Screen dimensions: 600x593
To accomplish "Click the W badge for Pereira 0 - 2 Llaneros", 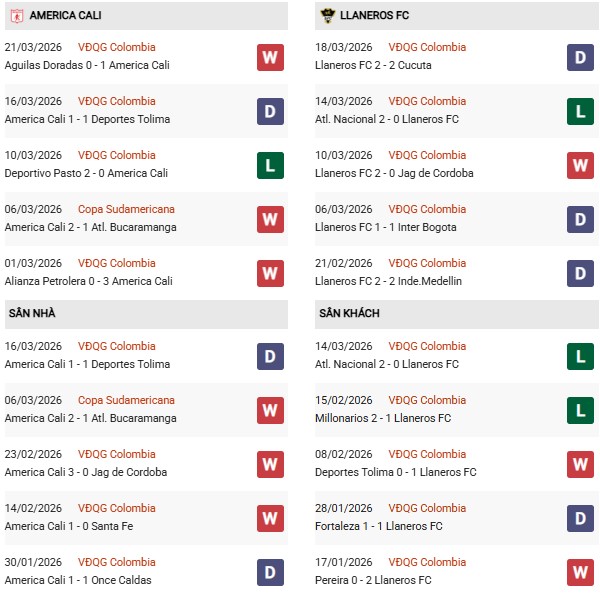I will [x=581, y=572].
